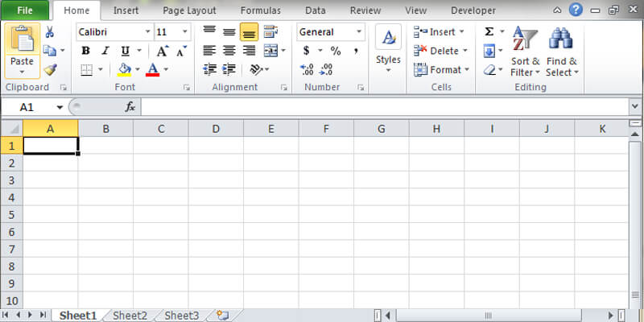Click Decrease Indent icon
Viewport: 644px width, 322px height.
click(x=210, y=69)
